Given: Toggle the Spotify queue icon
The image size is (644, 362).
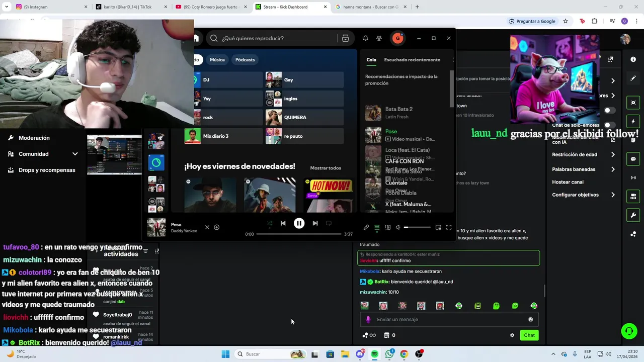Looking at the screenshot, I should click(377, 227).
